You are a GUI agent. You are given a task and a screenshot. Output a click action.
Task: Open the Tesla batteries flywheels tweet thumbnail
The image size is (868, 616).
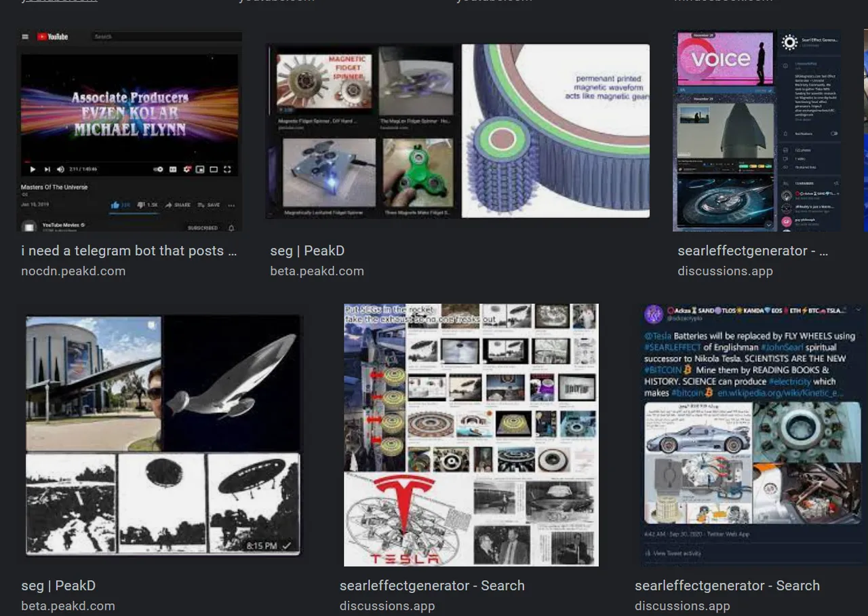click(751, 435)
